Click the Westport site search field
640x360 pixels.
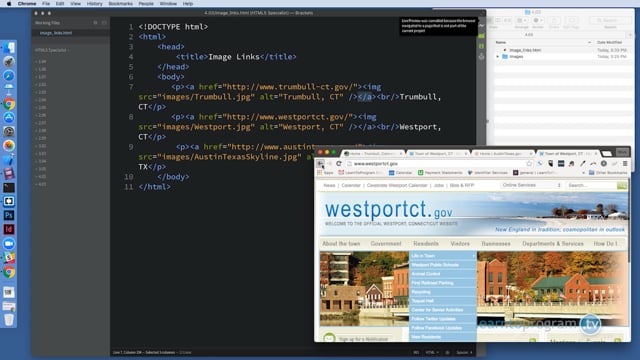(591, 185)
